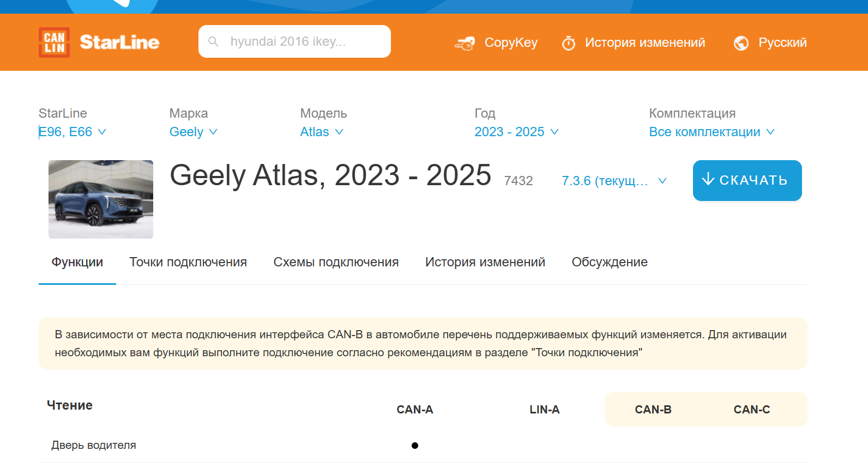Click the CopyKey link in the header
The height and width of the screenshot is (463, 868).
[510, 42]
